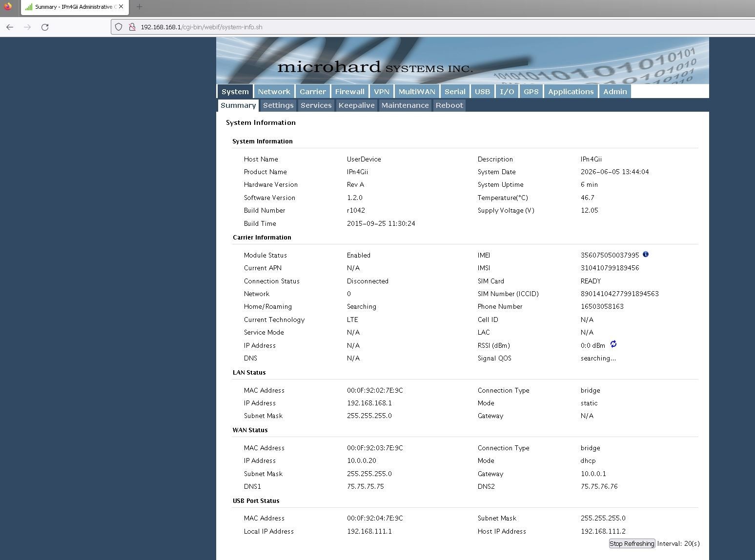Click the forward navigation arrow
The width and height of the screenshot is (755, 560).
tap(27, 27)
